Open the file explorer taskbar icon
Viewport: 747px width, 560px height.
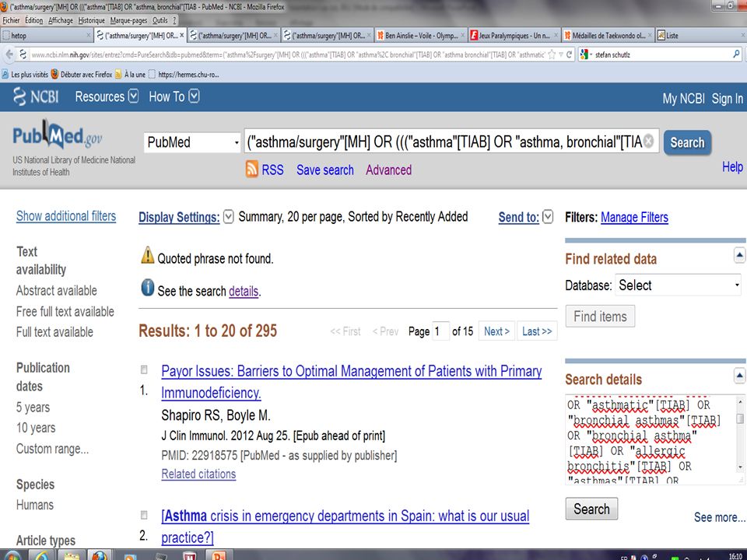(72, 555)
